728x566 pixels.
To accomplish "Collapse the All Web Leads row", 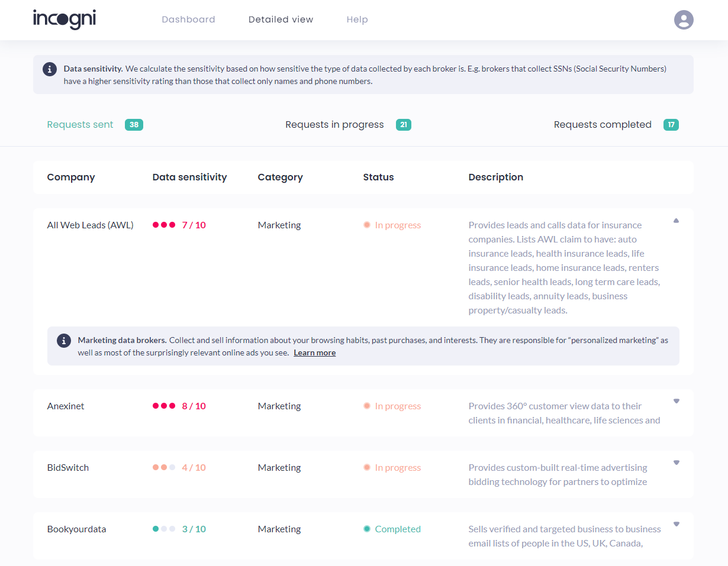I will [x=676, y=221].
